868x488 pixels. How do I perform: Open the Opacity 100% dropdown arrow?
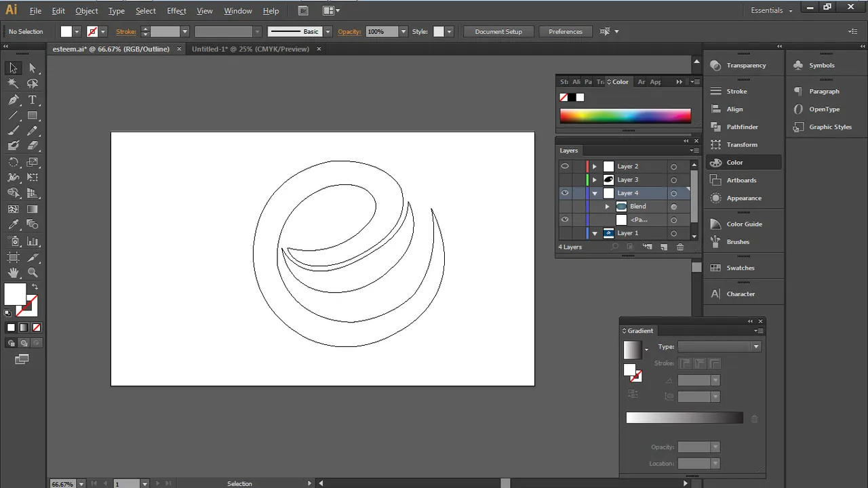[403, 32]
